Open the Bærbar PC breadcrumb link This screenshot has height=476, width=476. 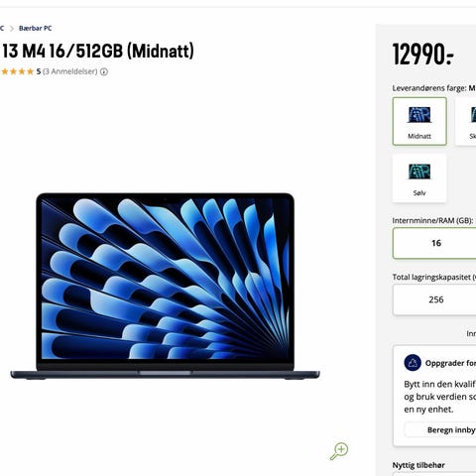(x=36, y=29)
